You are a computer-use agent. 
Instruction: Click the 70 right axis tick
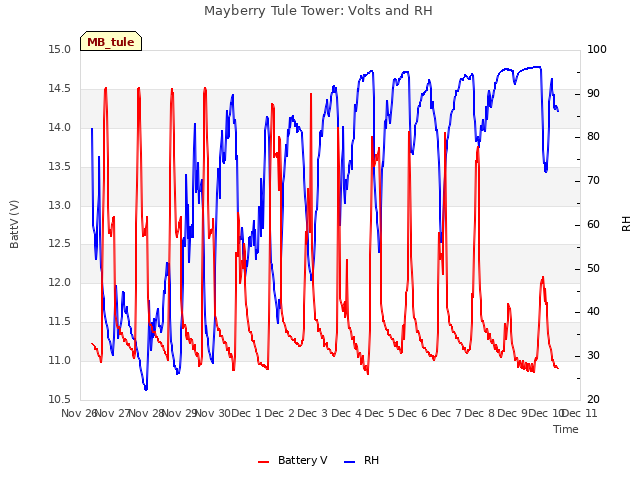click(x=593, y=180)
